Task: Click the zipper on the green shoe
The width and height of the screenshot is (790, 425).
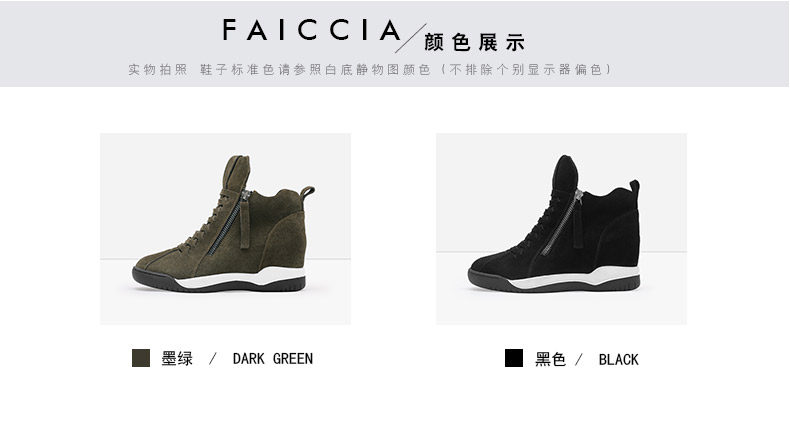Action: [x=228, y=222]
